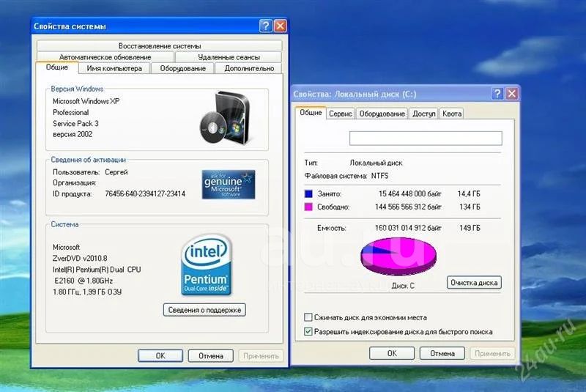Click 'Очистка диска' button

[x=474, y=283]
